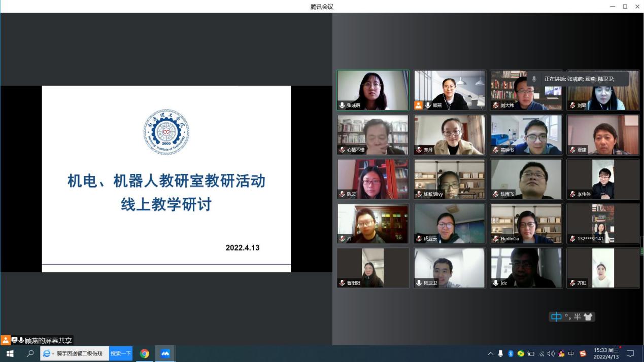Expand the hidden system tray icons
644x362 pixels.
[491, 353]
